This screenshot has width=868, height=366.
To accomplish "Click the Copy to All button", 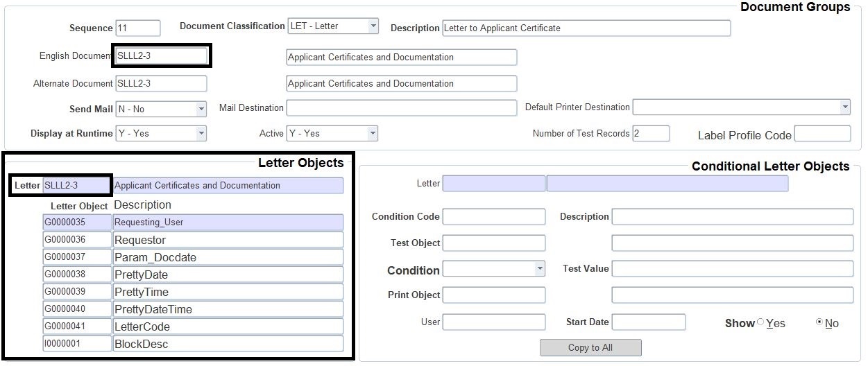I will point(590,347).
